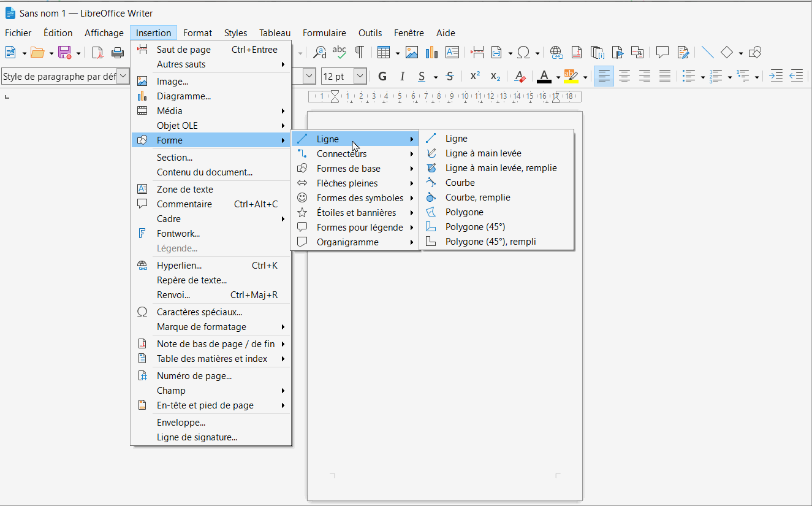Insert image via the toolbar picture icon
Image resolution: width=812 pixels, height=506 pixels.
pos(412,53)
